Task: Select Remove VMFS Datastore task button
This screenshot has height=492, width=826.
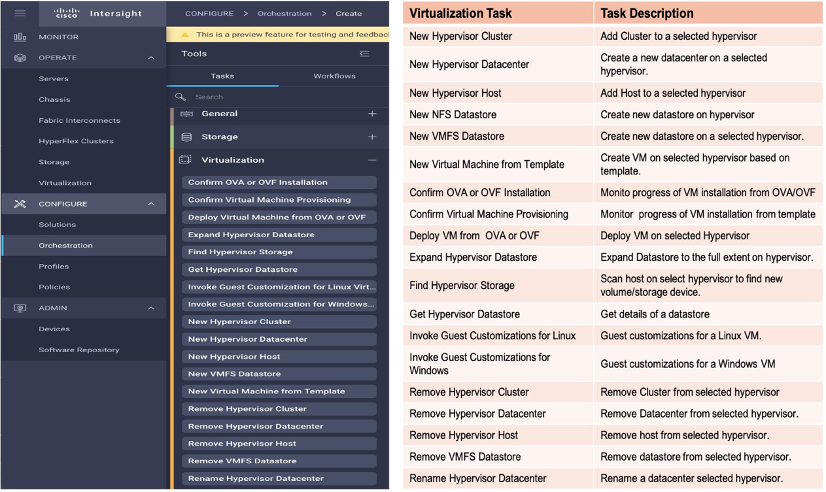Action: tap(279, 461)
